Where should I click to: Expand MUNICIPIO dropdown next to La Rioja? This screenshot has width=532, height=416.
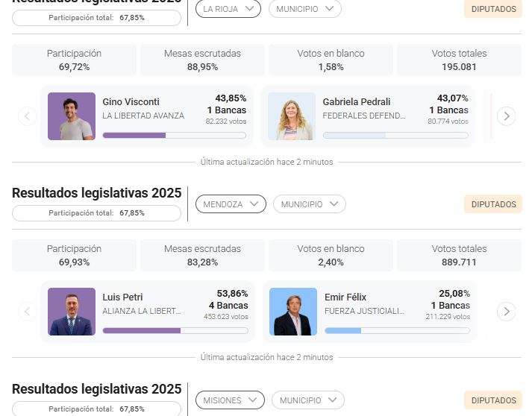tap(304, 9)
